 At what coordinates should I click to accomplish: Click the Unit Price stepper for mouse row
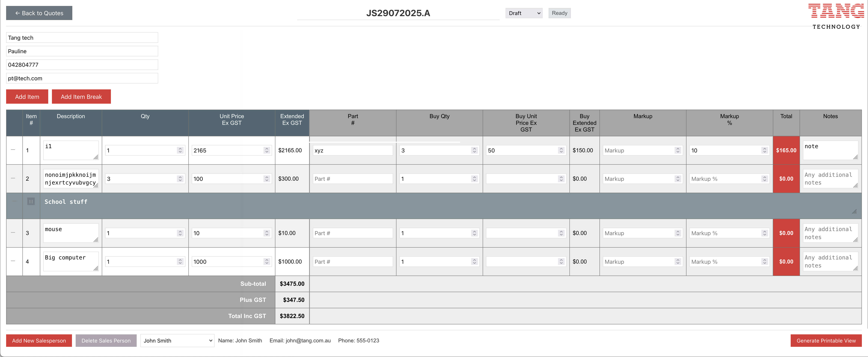[x=266, y=233]
